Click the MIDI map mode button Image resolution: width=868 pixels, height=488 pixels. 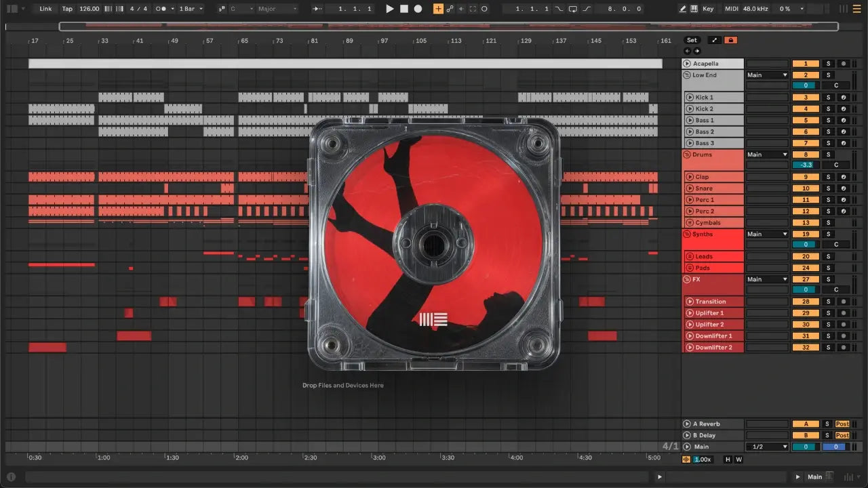(731, 9)
